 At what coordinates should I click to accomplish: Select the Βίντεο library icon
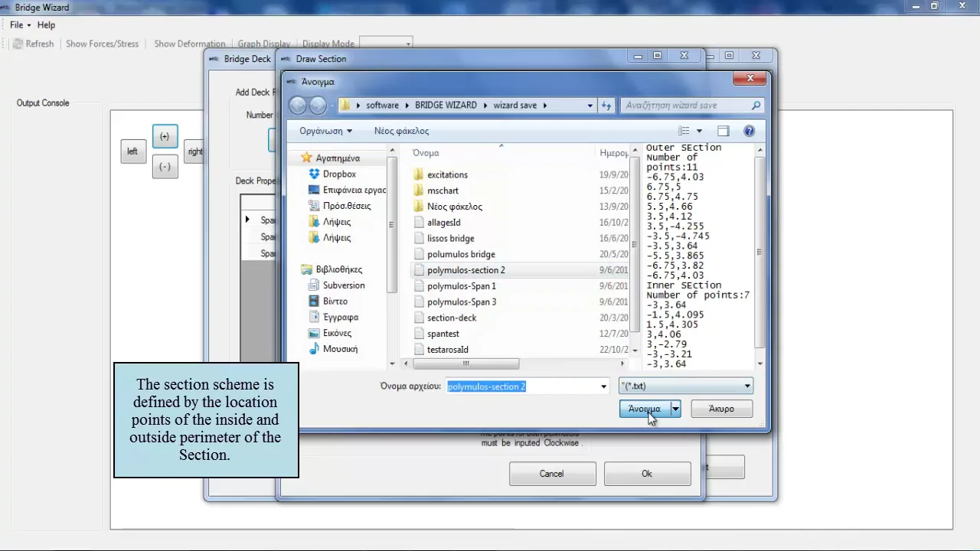coord(314,302)
